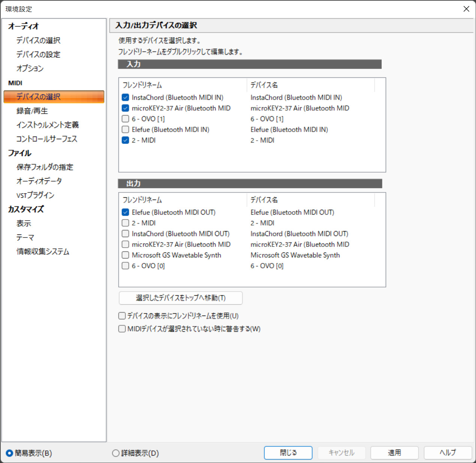Click 入力 list デバイス名 column header

(311, 85)
